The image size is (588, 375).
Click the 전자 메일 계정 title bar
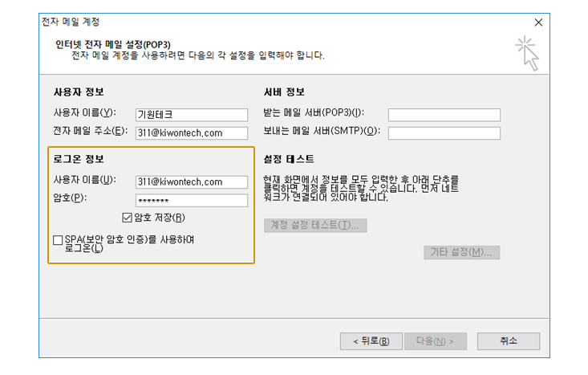[241, 22]
